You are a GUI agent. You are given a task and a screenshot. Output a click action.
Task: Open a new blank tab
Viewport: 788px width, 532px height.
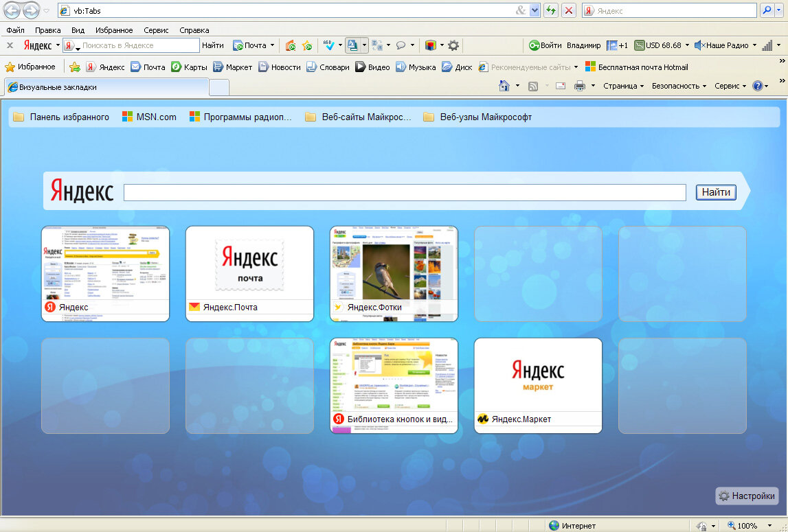(219, 87)
